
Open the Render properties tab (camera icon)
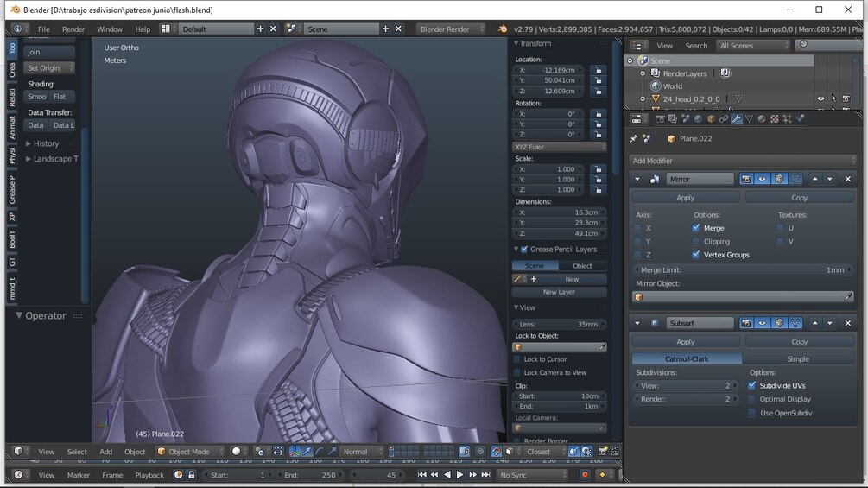[x=660, y=119]
